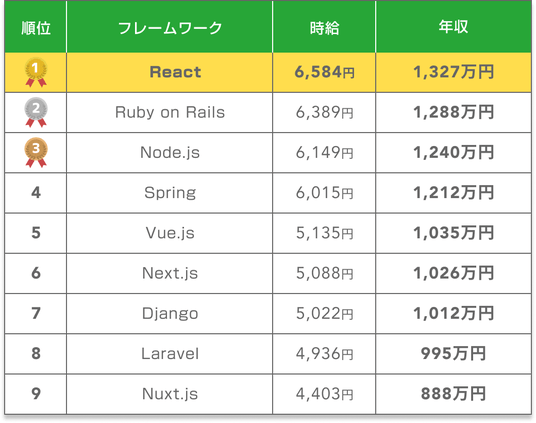Screen dimensions: 536x423
Task: Click the Next.js framework name
Action: point(170,273)
